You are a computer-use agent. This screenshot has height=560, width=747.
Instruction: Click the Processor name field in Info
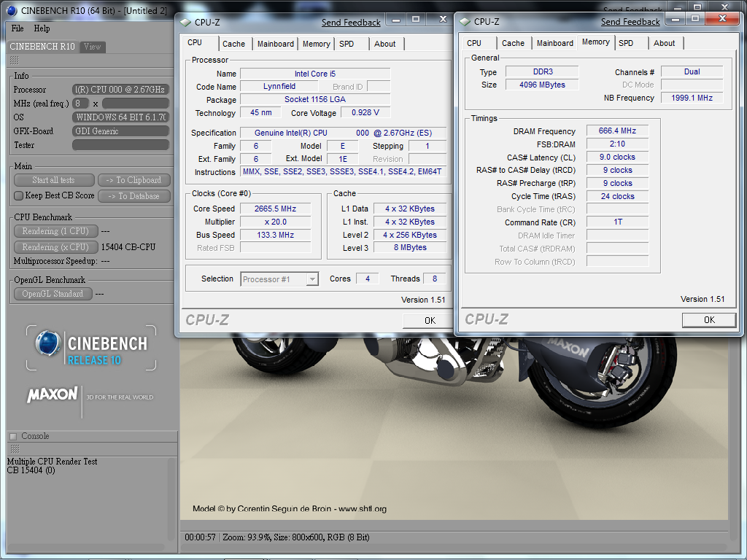pyautogui.click(x=121, y=90)
